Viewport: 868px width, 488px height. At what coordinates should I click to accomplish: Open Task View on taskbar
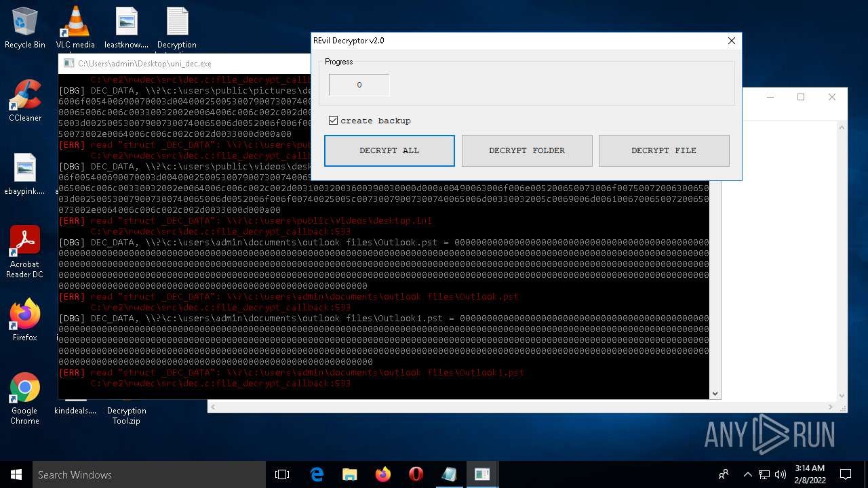tap(282, 474)
